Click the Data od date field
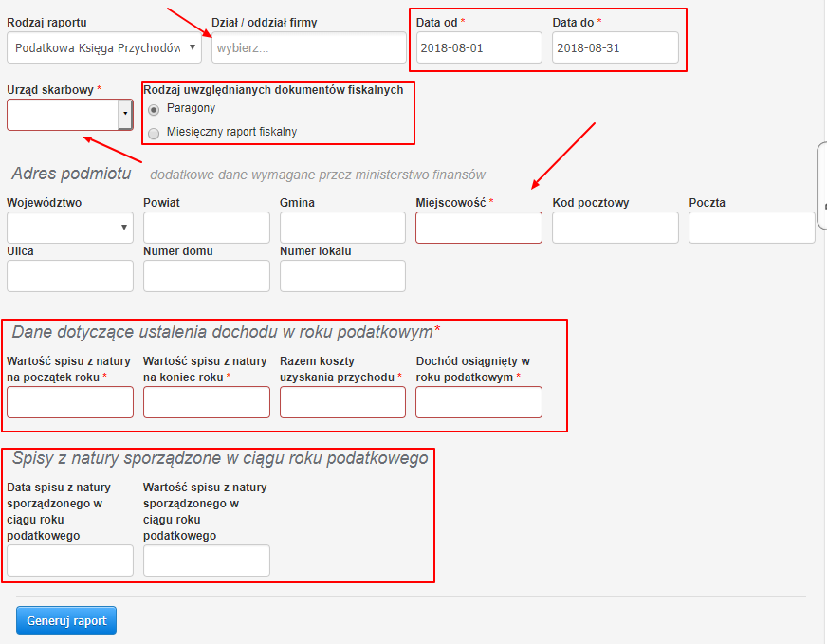The height and width of the screenshot is (644, 827). coord(479,48)
